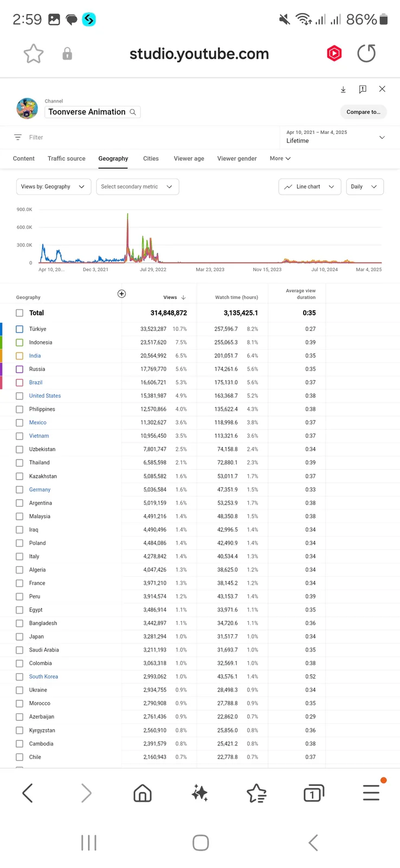
Task: Open the Mexico geography link
Action: click(38, 423)
